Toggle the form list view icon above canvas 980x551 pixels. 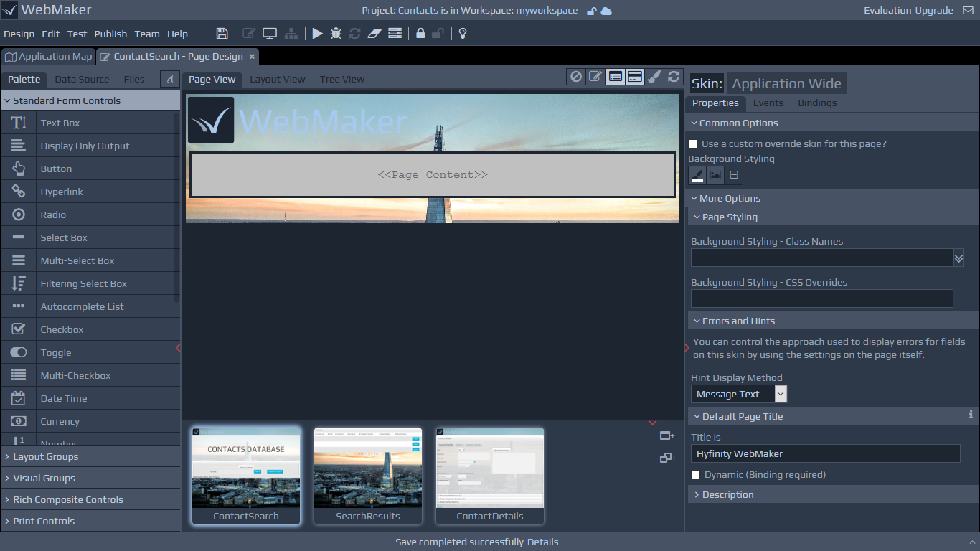pos(615,77)
